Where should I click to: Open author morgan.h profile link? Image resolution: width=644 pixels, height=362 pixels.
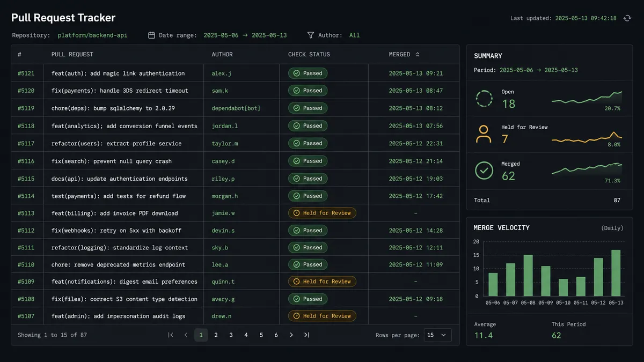pos(225,196)
